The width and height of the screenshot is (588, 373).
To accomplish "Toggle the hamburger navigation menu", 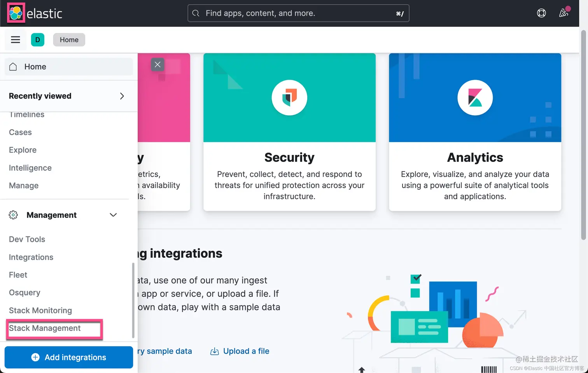I will click(16, 40).
